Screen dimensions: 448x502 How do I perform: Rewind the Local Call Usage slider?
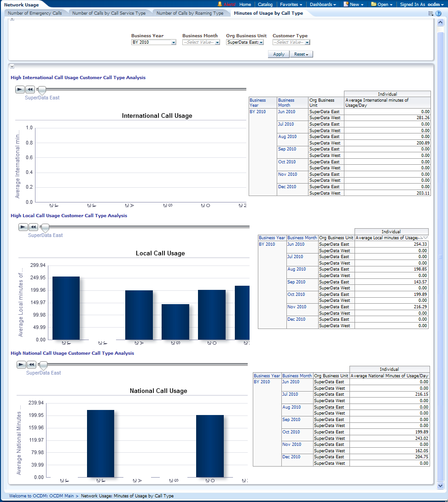[x=33, y=227]
